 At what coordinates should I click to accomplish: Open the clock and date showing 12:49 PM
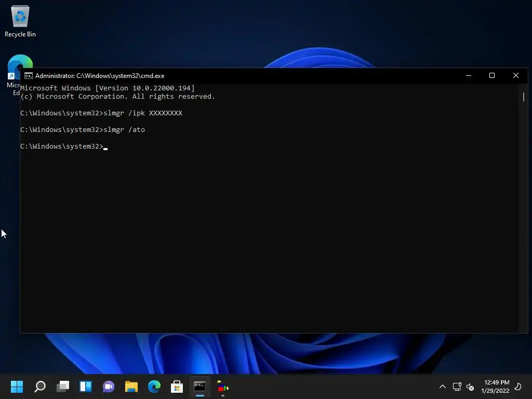coord(495,387)
